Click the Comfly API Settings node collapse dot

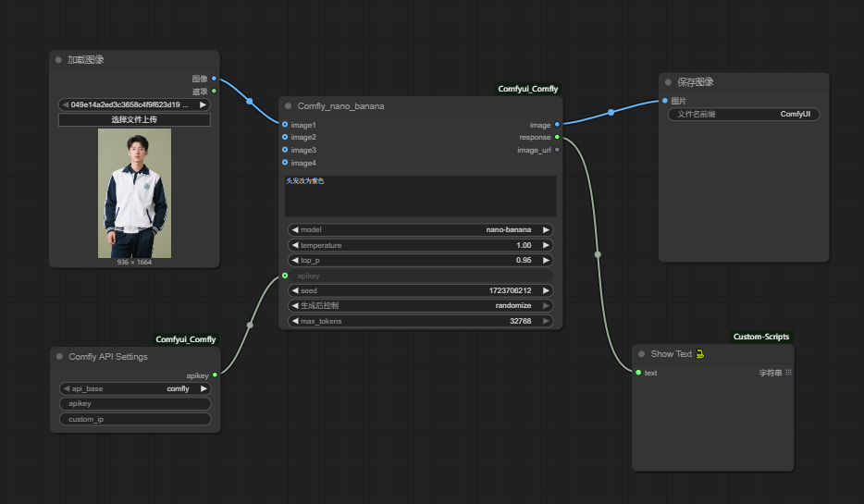pos(59,356)
